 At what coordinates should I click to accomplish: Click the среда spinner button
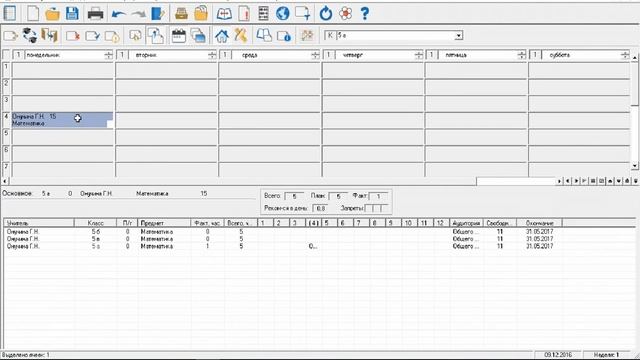315,55
